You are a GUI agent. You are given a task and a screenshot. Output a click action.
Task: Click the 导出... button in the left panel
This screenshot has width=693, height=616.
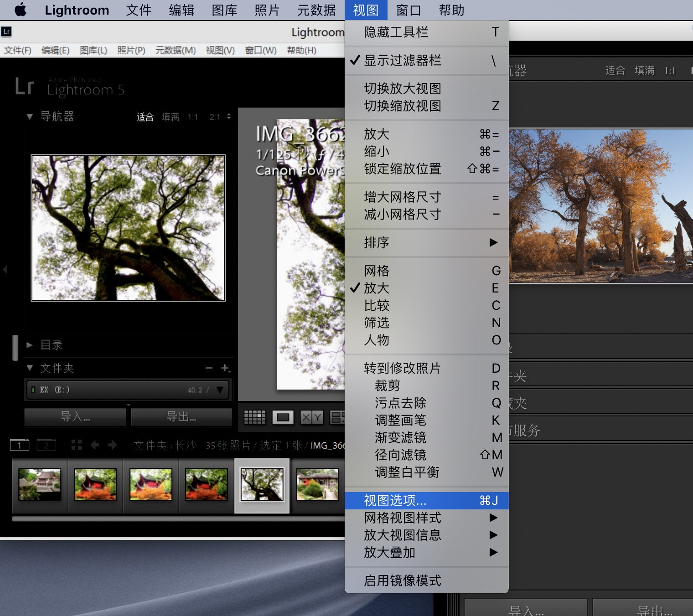pos(181,416)
